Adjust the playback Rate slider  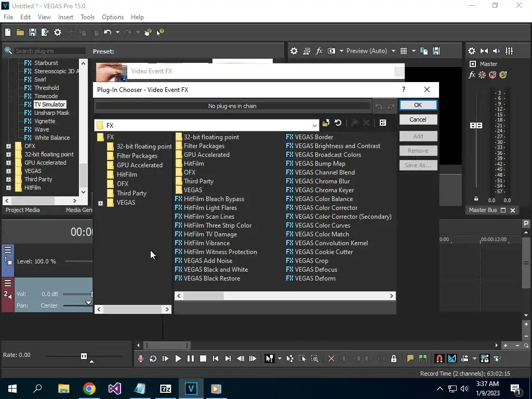[84, 356]
